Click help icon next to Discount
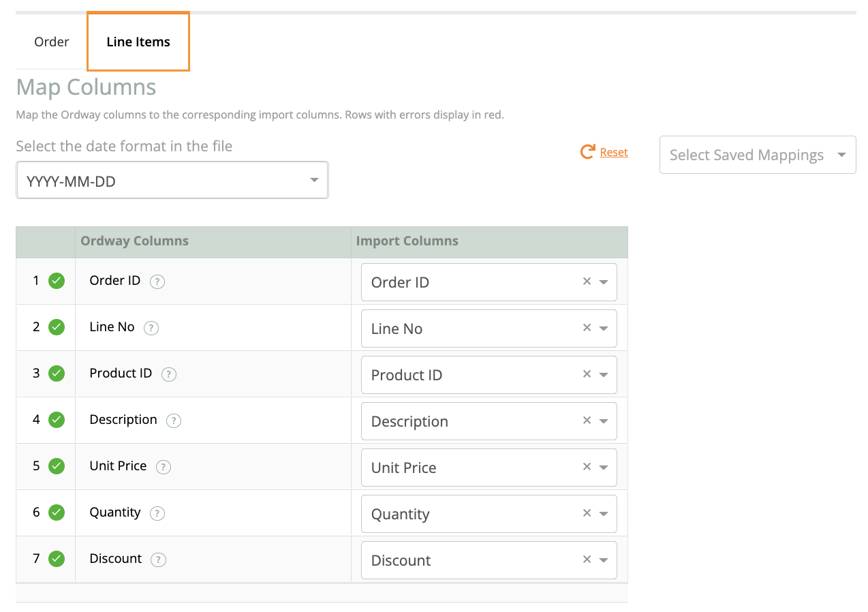868x612 pixels. pos(159,560)
